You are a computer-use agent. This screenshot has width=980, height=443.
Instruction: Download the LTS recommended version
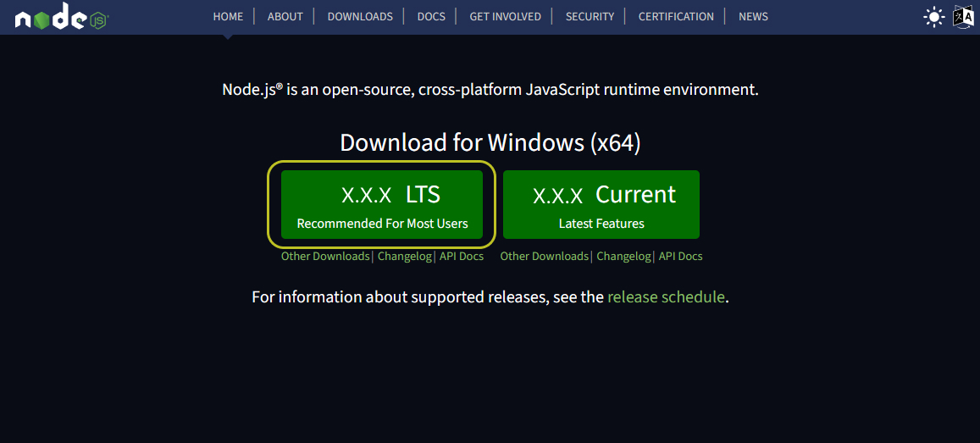382,204
